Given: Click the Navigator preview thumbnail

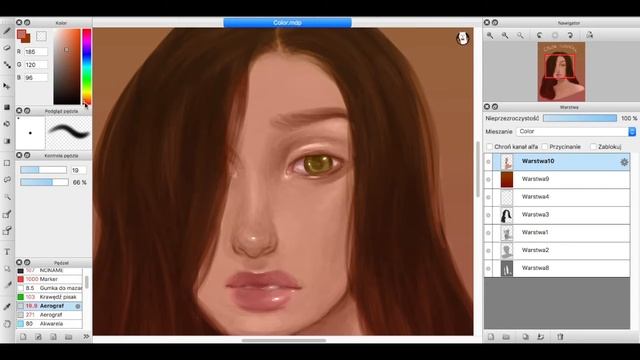Looking at the screenshot, I should [561, 72].
